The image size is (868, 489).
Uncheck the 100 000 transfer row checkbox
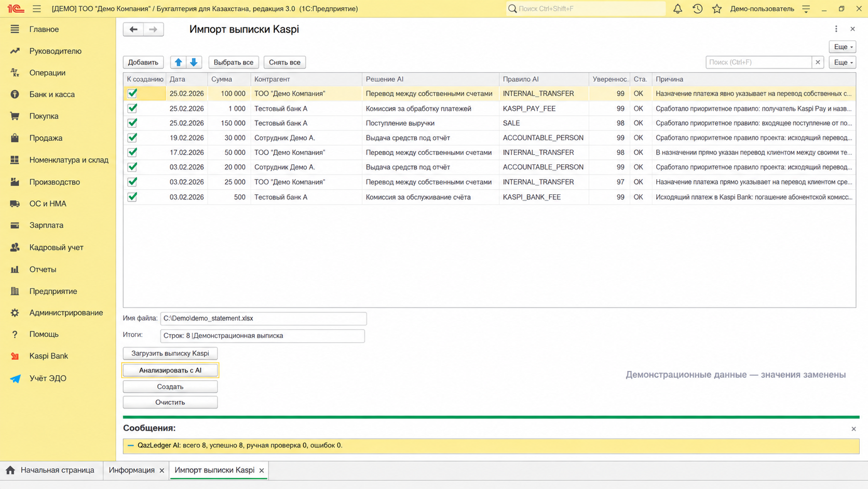[132, 94]
